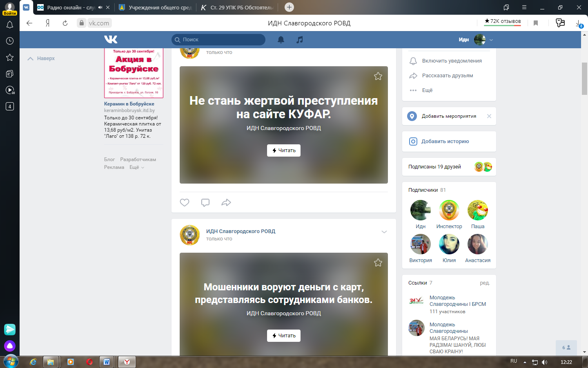The width and height of the screenshot is (588, 368).
Task: Expand the footer Ещё dropdown
Action: click(x=137, y=167)
